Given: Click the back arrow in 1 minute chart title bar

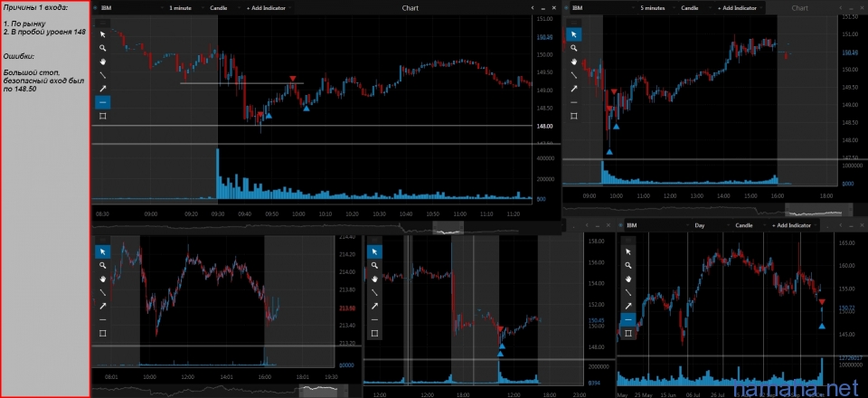Looking at the screenshot, I should pos(532,8).
